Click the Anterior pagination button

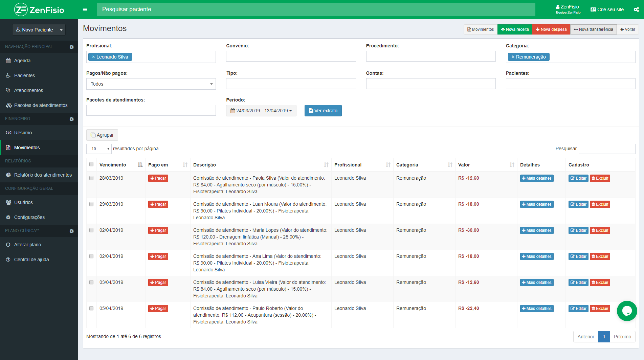click(x=586, y=337)
